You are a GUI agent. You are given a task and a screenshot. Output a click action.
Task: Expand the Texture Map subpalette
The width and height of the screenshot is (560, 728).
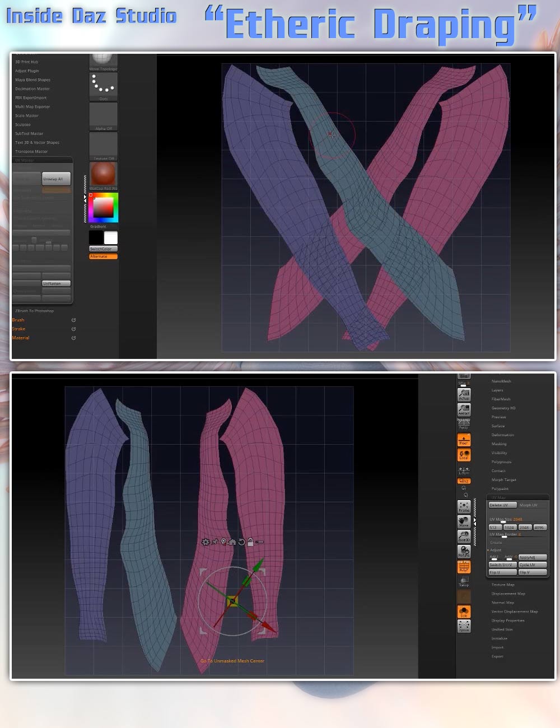(x=503, y=585)
